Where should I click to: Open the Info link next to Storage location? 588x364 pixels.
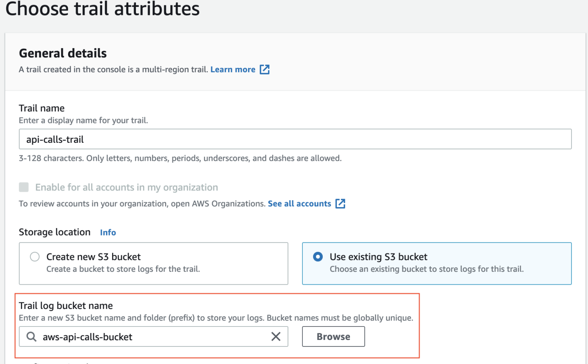(108, 232)
